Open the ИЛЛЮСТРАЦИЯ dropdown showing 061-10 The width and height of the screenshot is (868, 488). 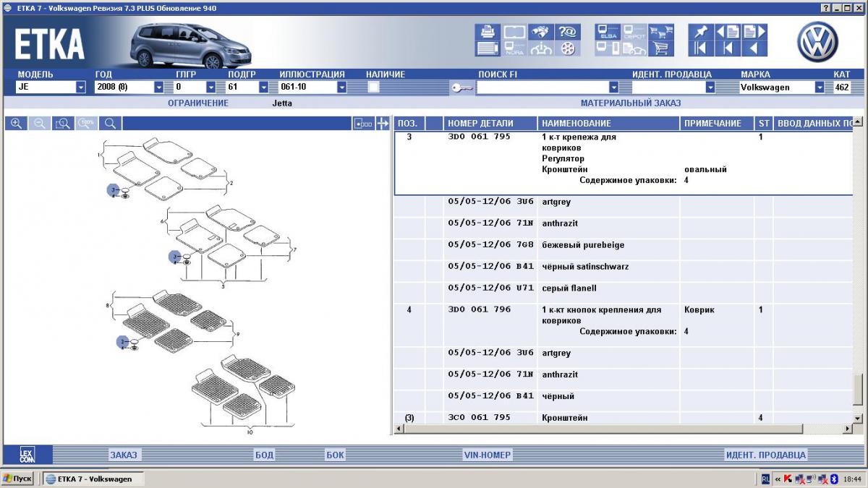tap(342, 87)
